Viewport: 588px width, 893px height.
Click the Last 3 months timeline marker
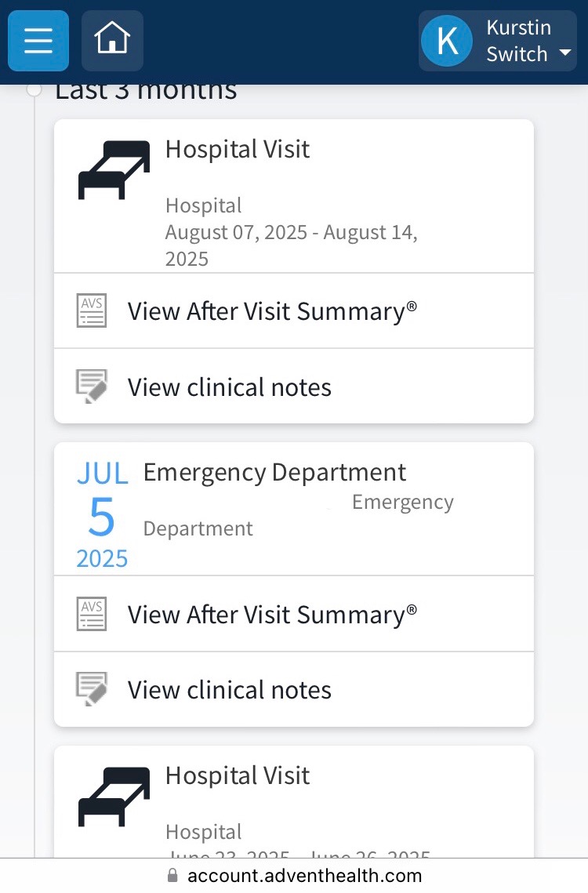(x=34, y=89)
